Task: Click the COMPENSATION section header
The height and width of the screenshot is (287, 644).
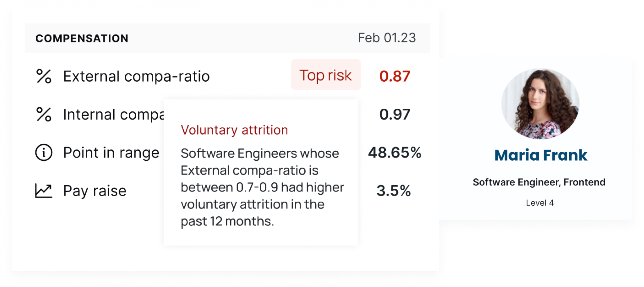Action: point(82,38)
